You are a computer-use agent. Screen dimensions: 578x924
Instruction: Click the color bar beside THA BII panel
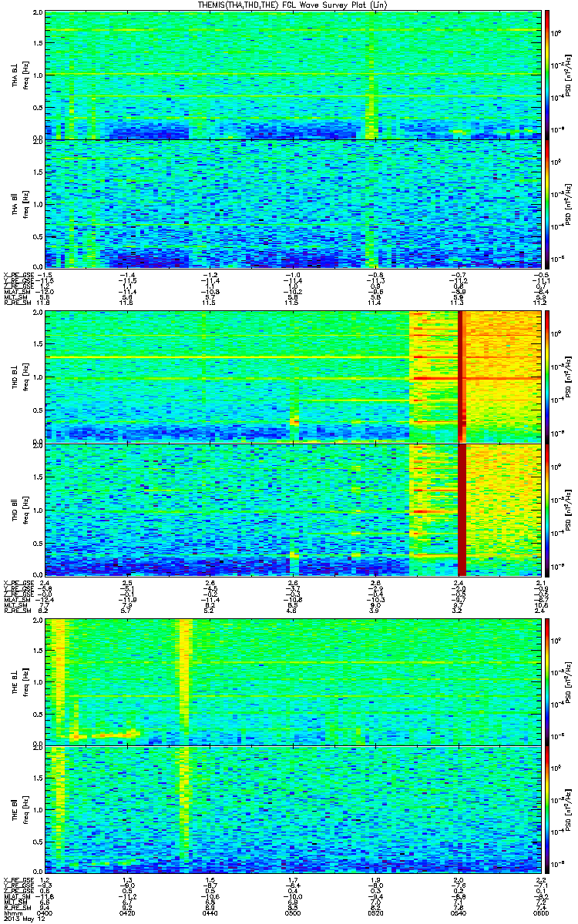click(548, 204)
